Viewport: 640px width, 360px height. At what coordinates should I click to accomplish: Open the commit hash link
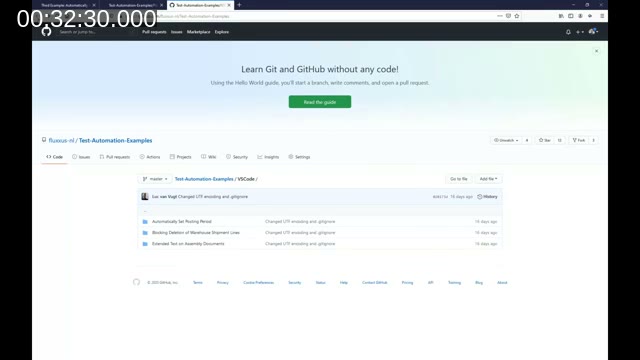point(440,197)
